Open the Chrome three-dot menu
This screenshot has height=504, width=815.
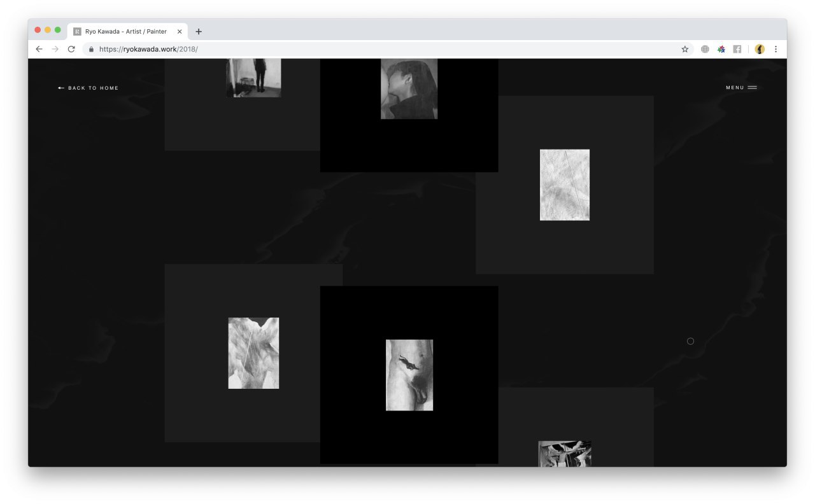(776, 49)
